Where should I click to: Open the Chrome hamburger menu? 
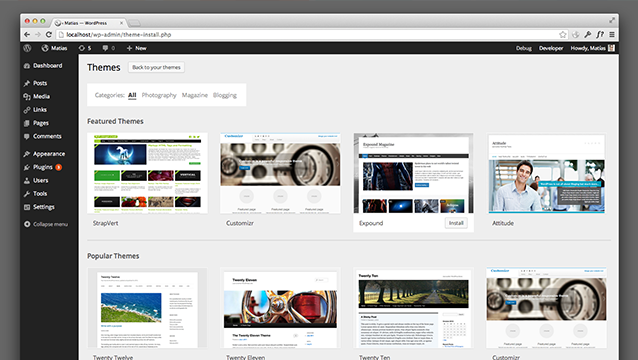pyautogui.click(x=612, y=35)
